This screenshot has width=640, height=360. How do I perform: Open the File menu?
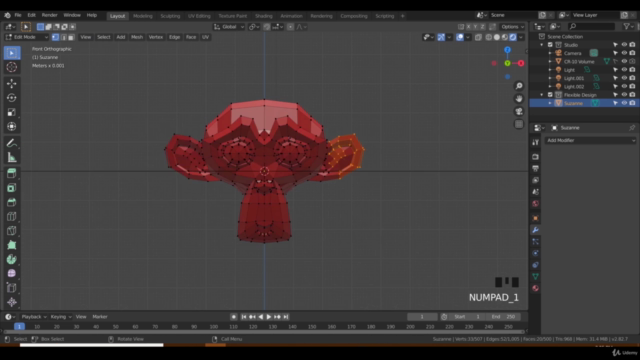click(18, 15)
